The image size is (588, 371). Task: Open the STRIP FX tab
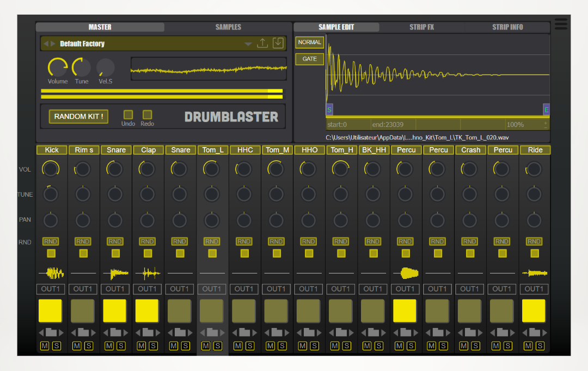click(x=421, y=27)
